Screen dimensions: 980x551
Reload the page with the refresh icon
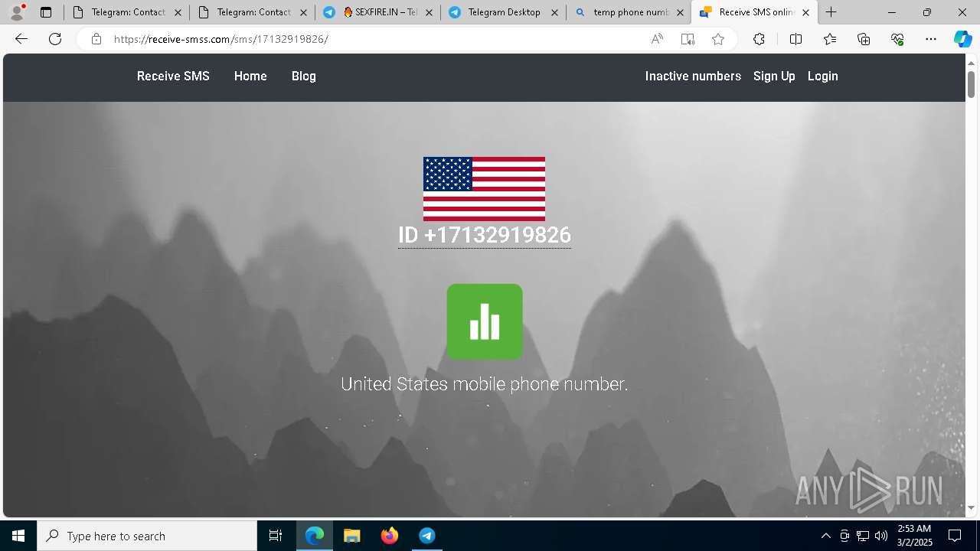pyautogui.click(x=55, y=39)
